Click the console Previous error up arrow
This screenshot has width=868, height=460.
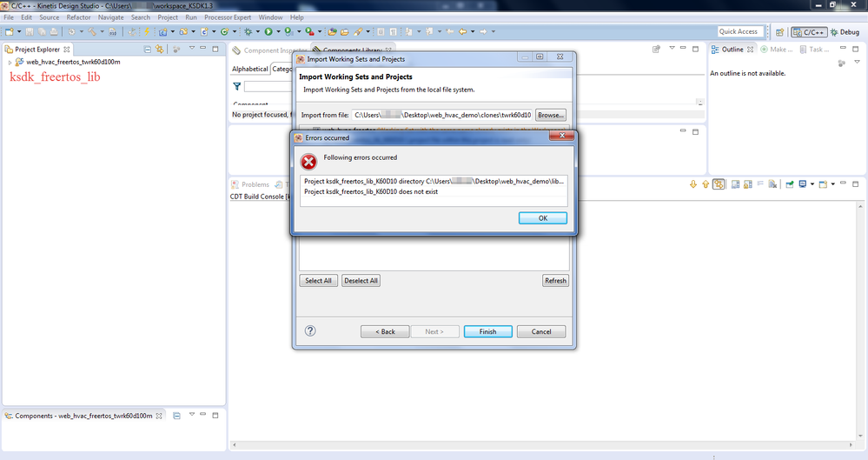pos(706,184)
